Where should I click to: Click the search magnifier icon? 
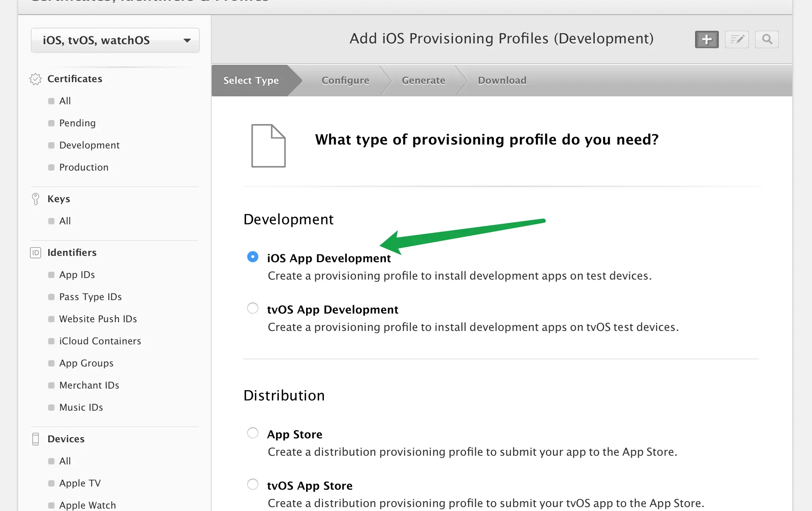pos(767,39)
